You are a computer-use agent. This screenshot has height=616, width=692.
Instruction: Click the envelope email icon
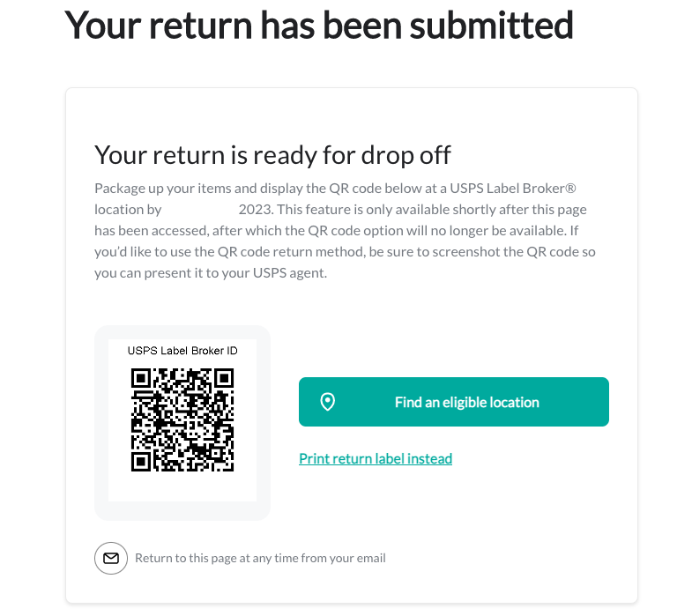click(x=110, y=558)
